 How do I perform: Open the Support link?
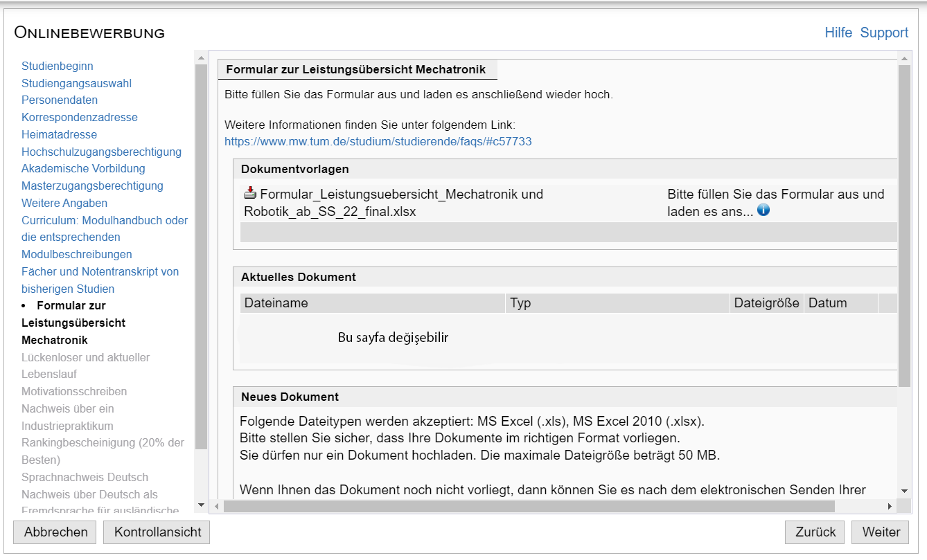884,33
